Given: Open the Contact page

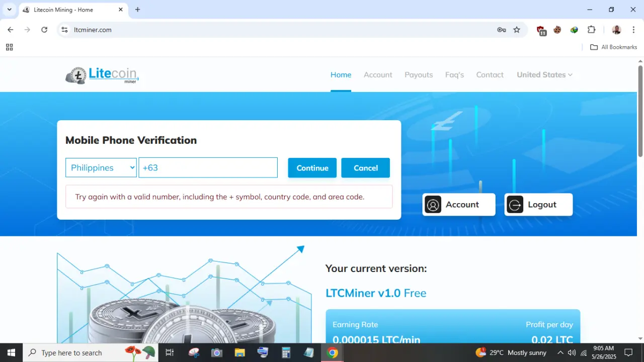Looking at the screenshot, I should coord(490,74).
